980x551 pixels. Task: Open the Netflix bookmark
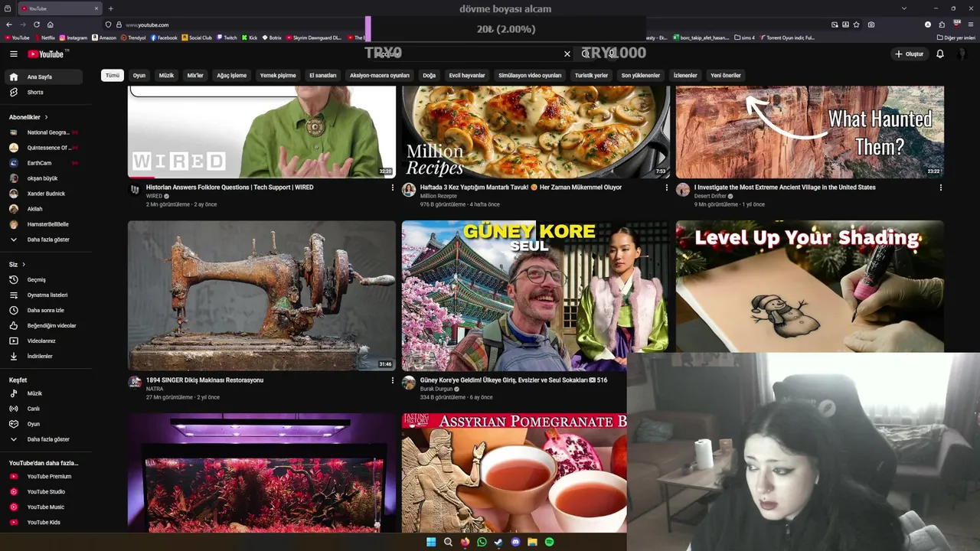tap(44, 37)
